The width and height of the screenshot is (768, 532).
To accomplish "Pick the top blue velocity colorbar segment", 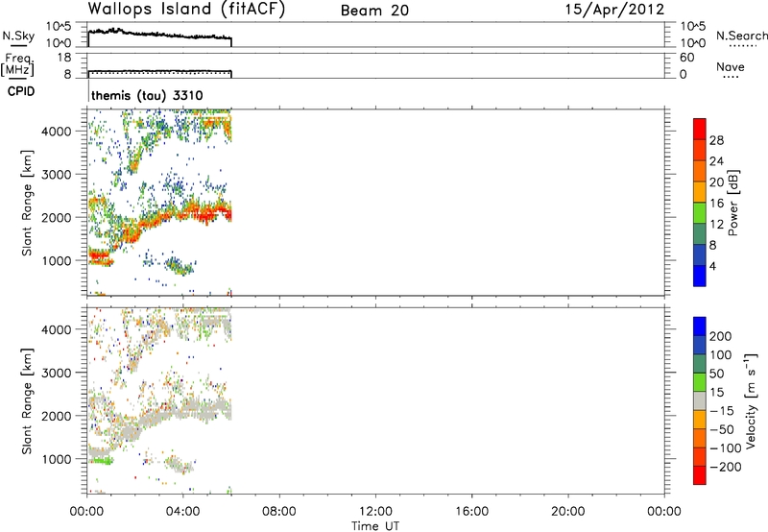I will (x=700, y=326).
